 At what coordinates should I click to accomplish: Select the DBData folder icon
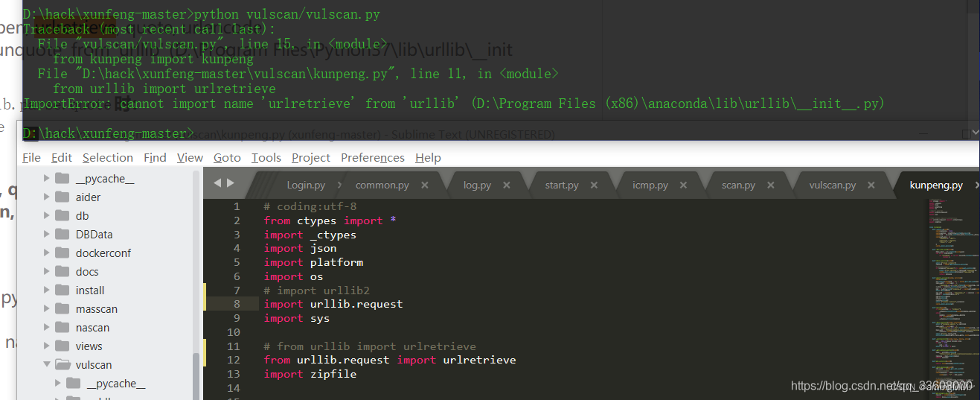click(x=63, y=235)
